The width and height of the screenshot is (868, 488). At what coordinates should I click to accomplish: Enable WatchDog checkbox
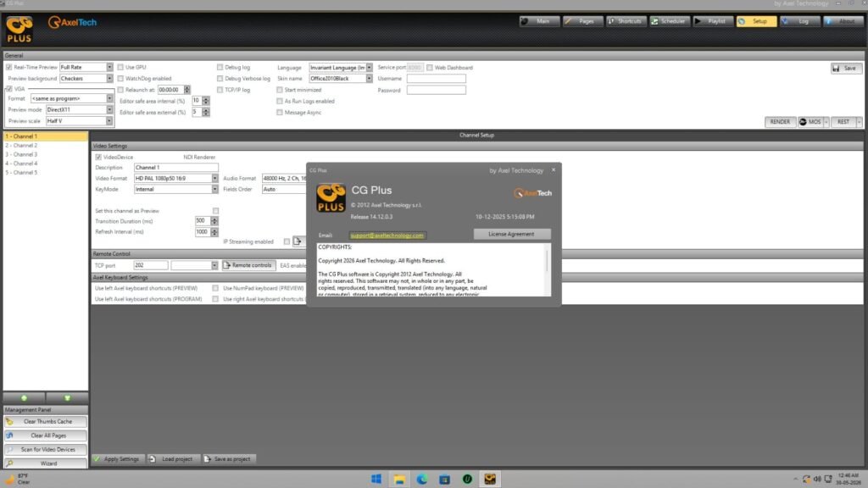click(x=120, y=79)
